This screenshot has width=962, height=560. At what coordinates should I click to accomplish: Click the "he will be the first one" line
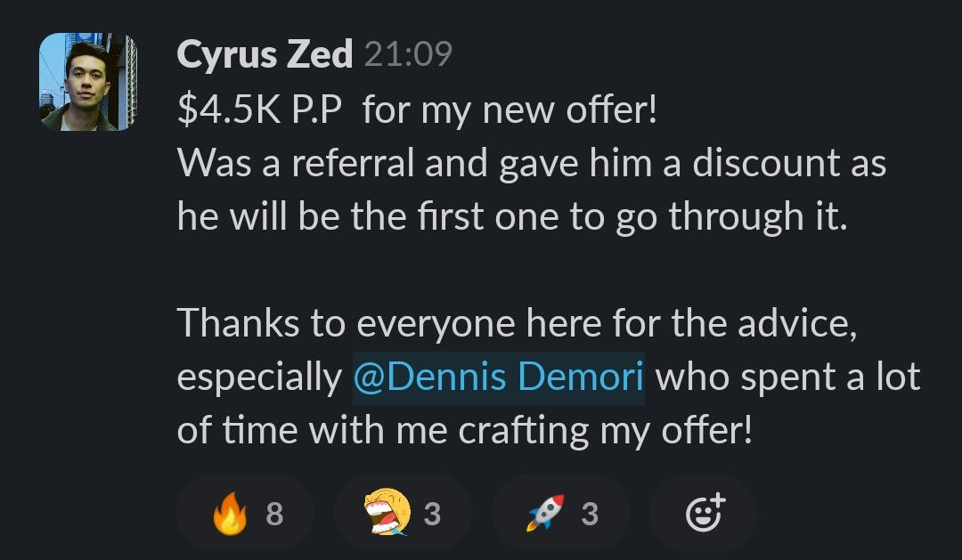pos(512,218)
